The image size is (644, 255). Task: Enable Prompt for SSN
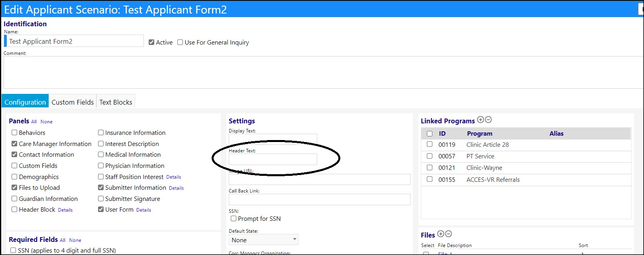tap(234, 218)
